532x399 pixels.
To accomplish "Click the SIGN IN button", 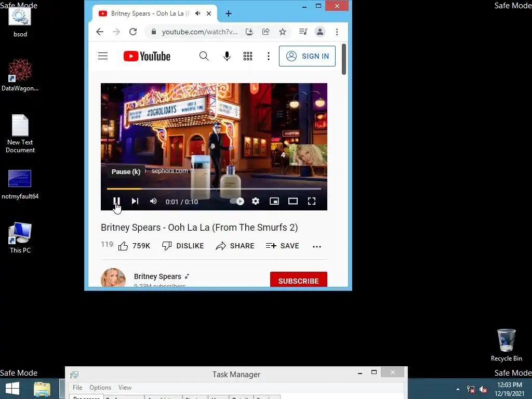I will [307, 56].
